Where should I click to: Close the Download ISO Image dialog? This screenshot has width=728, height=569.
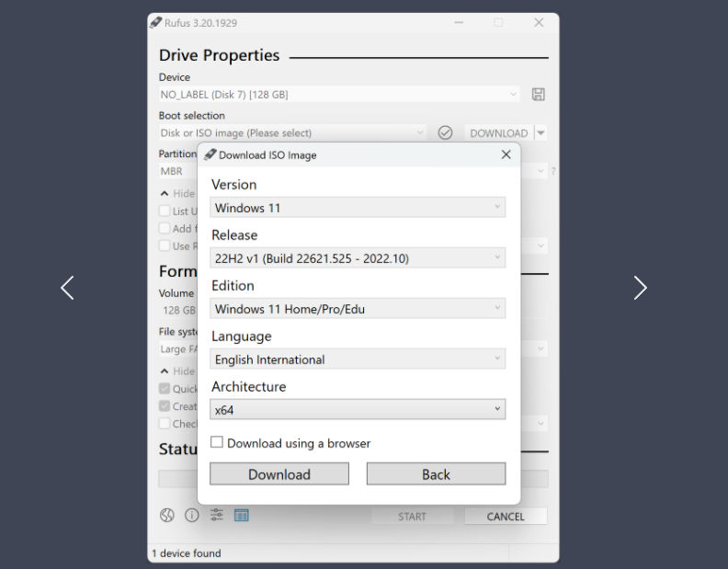pyautogui.click(x=506, y=154)
